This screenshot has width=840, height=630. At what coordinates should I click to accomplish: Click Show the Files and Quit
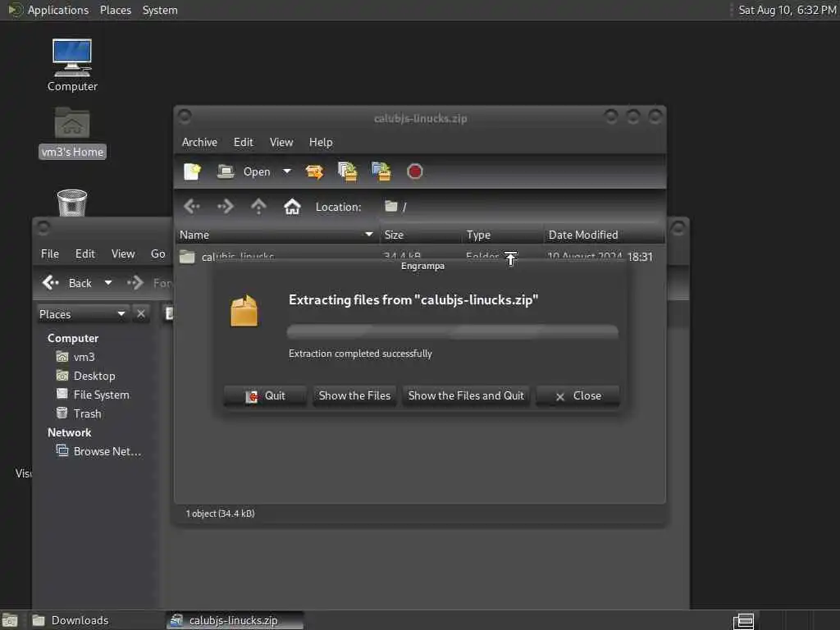click(x=466, y=396)
